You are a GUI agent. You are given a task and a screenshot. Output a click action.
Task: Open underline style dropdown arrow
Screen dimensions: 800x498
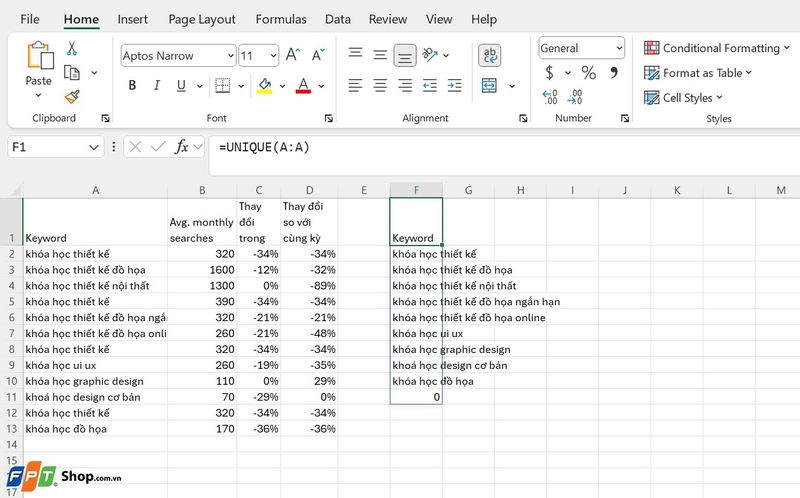(x=199, y=86)
